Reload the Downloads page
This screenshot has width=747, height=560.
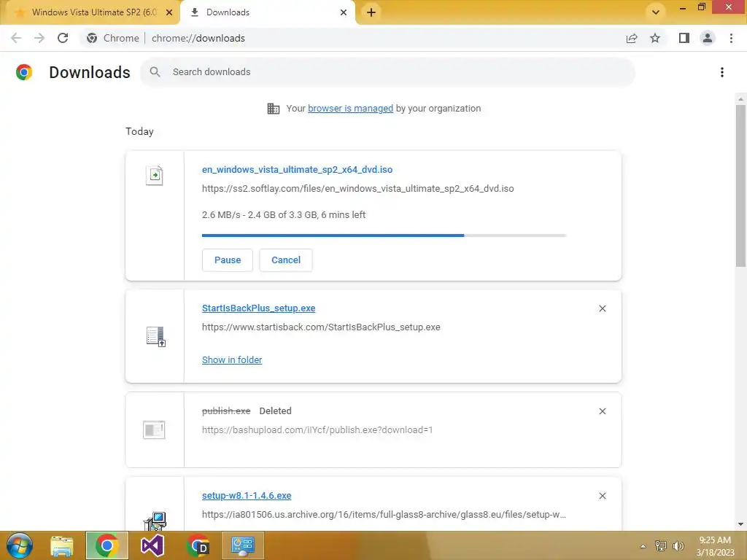pyautogui.click(x=63, y=38)
